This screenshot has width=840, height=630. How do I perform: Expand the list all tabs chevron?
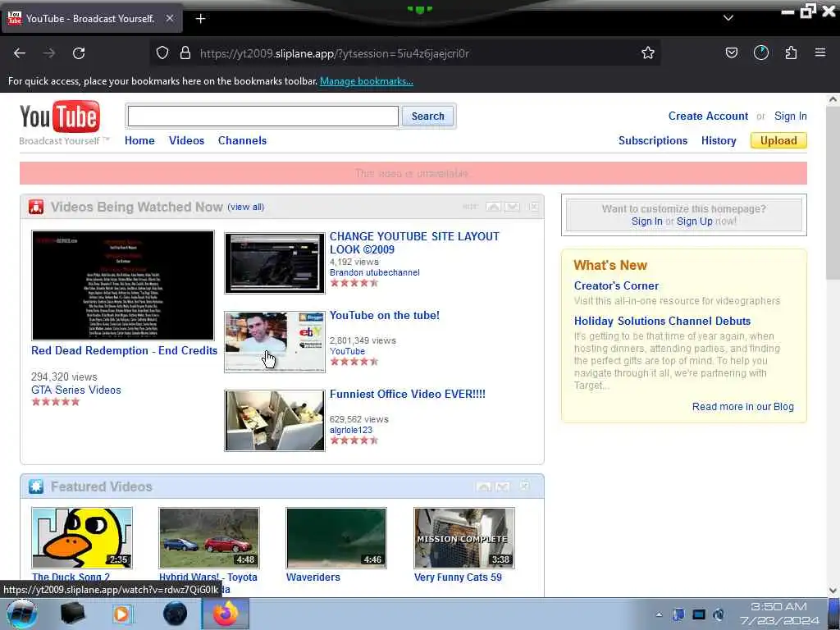pyautogui.click(x=728, y=18)
